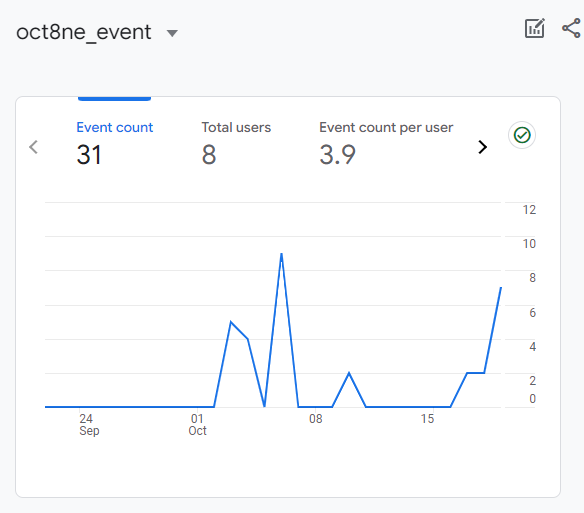Click the 15 date axis label
Screen dimensions: 584x513
[427, 419]
